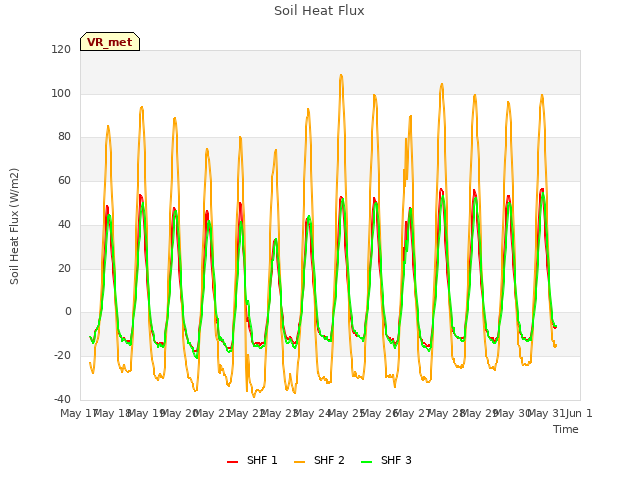Click the 40 y-axis tick label
This screenshot has height=480, width=640.
point(64,224)
